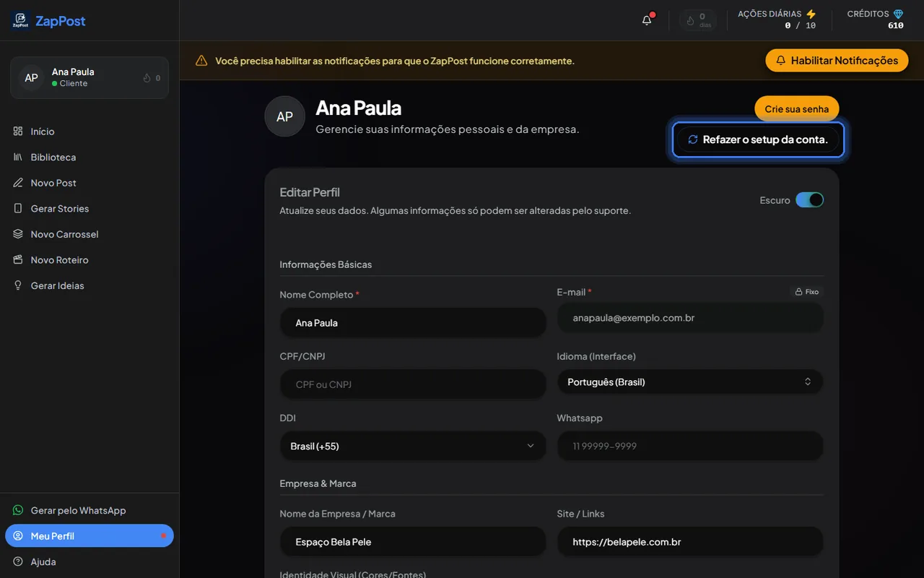The image size is (924, 578).
Task: Open the DDI Brasil (+55) dropdown
Action: point(413,446)
